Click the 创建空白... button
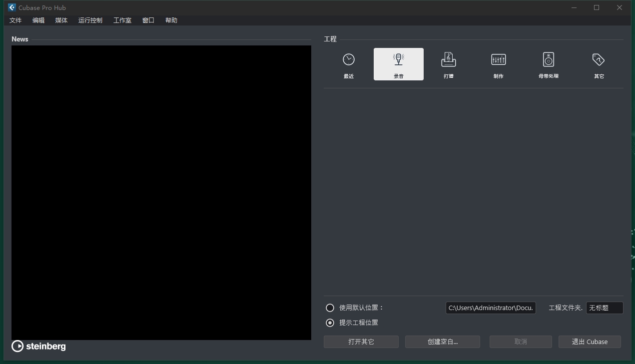Screen dimensions: 635x364 click(443, 342)
